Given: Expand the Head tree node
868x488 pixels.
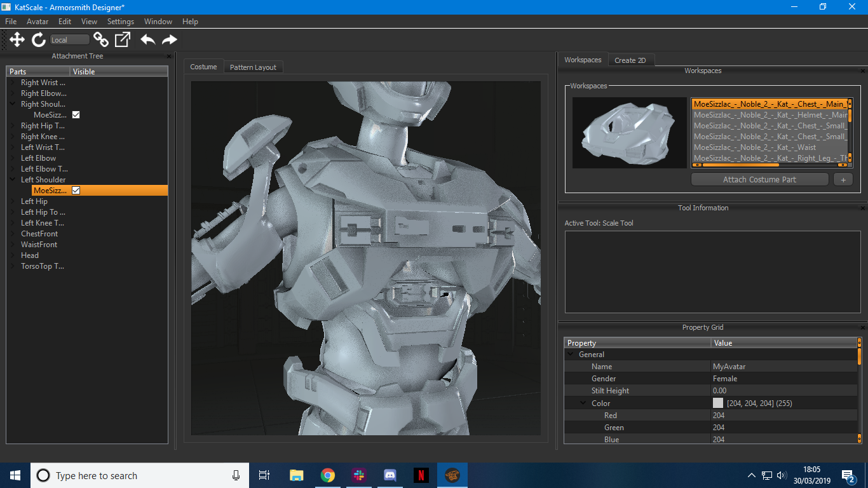Looking at the screenshot, I should tap(13, 255).
